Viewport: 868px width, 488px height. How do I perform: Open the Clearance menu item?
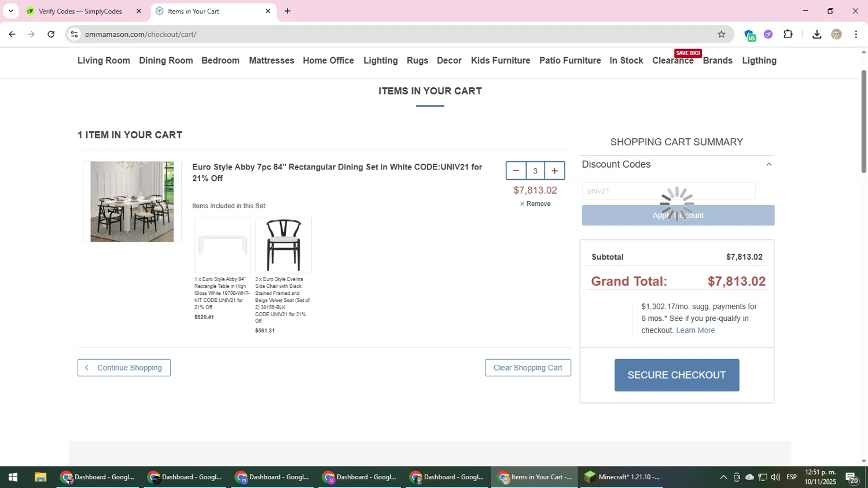point(672,61)
